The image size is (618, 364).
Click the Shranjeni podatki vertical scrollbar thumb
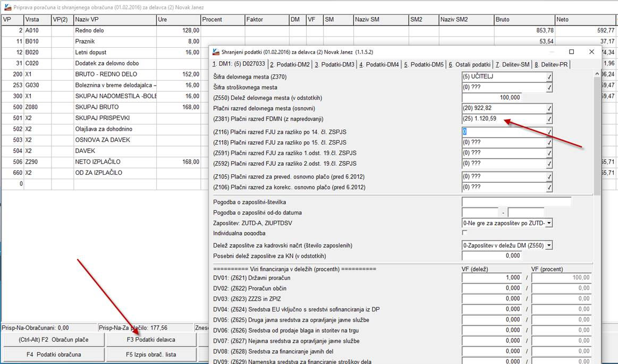pos(597,136)
